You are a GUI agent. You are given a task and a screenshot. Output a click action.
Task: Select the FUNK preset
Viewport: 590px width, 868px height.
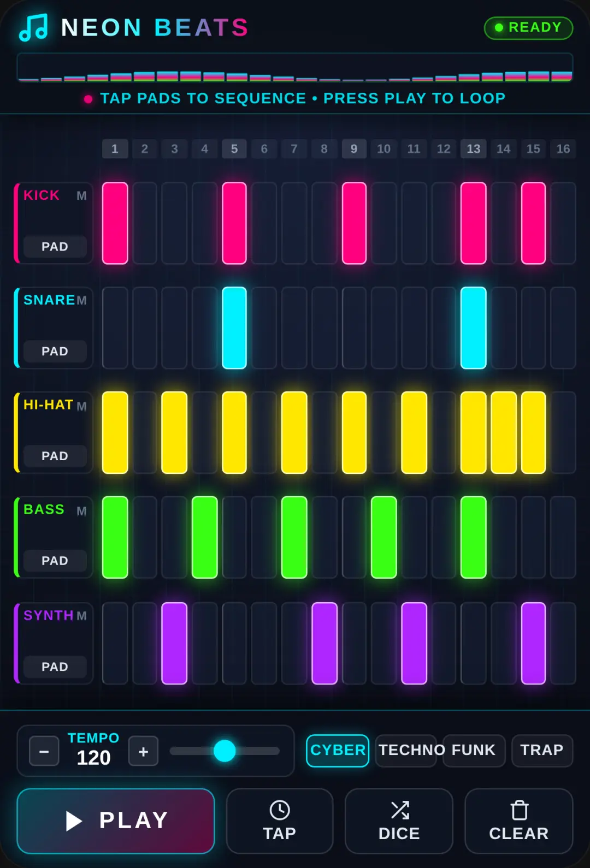(x=474, y=751)
